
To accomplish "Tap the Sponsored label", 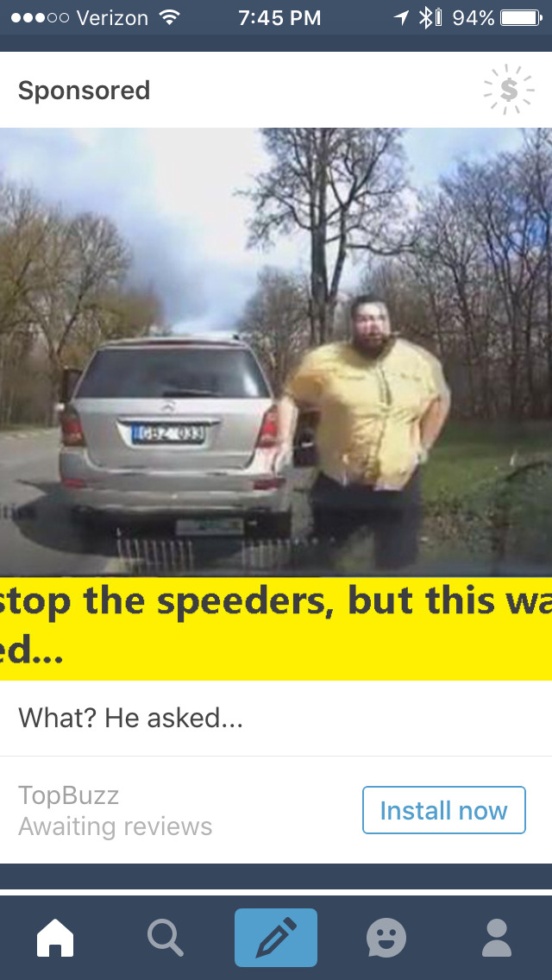I will tap(85, 90).
